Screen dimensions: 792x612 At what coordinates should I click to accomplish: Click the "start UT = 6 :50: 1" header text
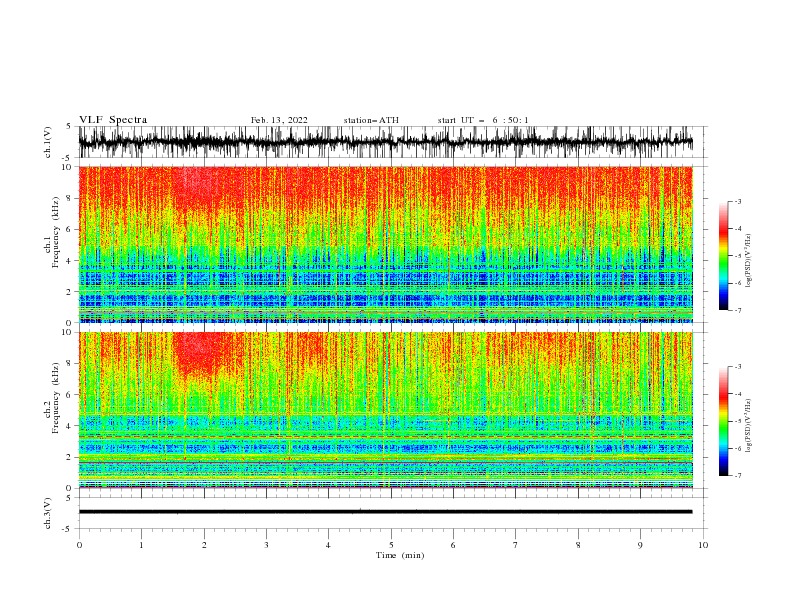click(483, 120)
